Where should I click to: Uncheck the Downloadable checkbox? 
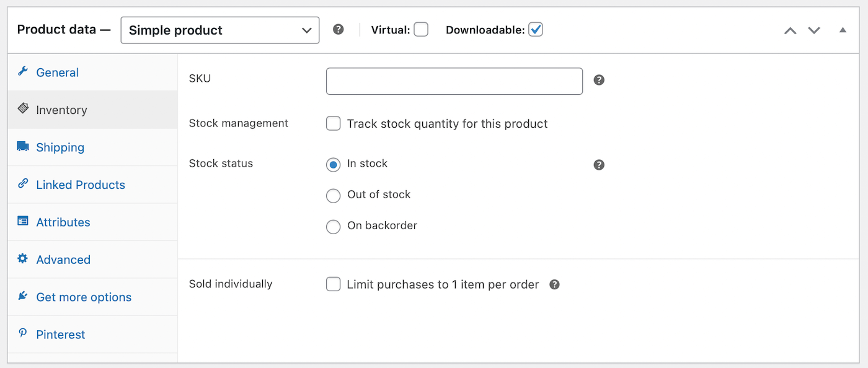point(535,29)
